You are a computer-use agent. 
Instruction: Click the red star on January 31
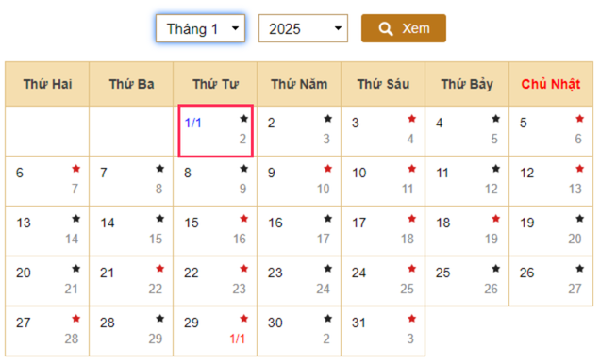pos(411,319)
